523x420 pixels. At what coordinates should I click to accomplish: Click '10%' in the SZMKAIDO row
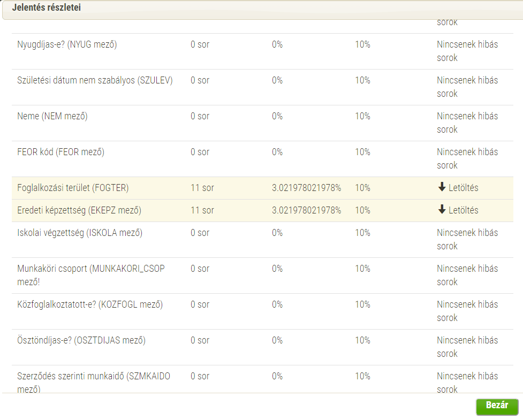(362, 376)
